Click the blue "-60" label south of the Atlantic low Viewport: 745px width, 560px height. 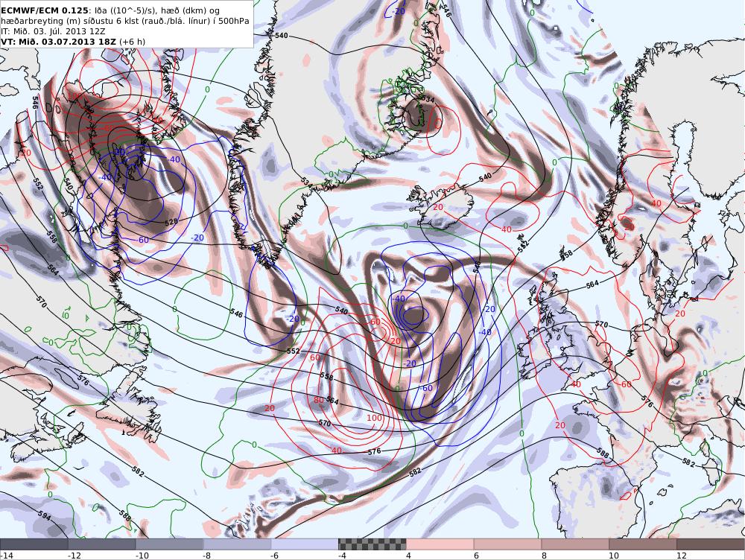pyautogui.click(x=425, y=387)
